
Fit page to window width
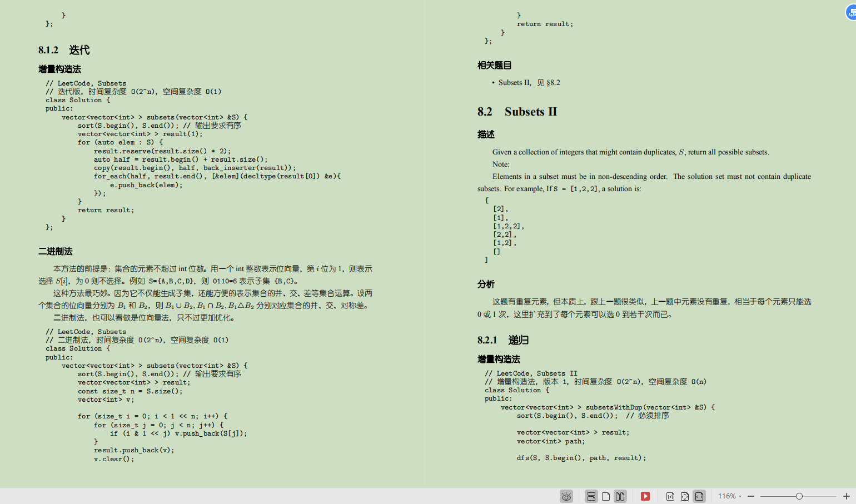699,496
